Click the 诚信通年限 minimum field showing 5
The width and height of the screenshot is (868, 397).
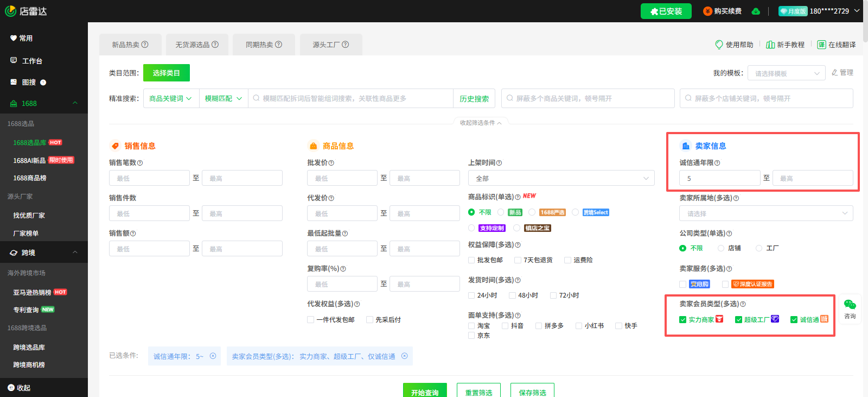(x=720, y=178)
